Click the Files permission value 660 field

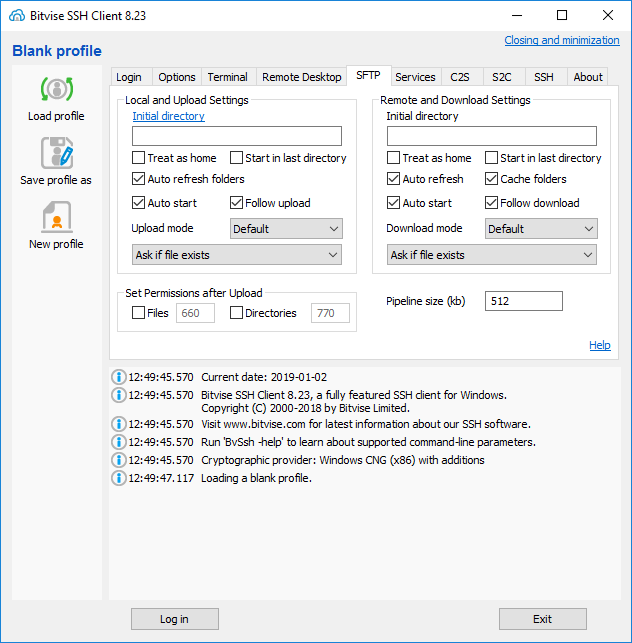click(x=195, y=313)
